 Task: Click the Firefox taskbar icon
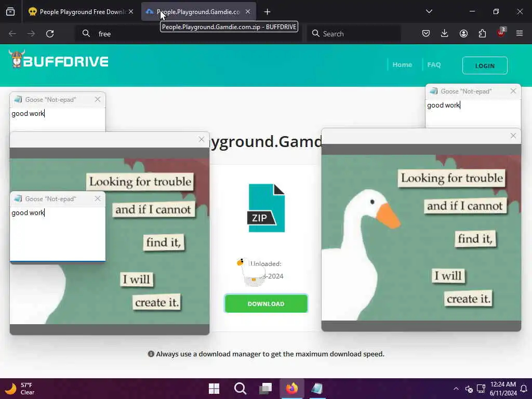[x=292, y=389]
